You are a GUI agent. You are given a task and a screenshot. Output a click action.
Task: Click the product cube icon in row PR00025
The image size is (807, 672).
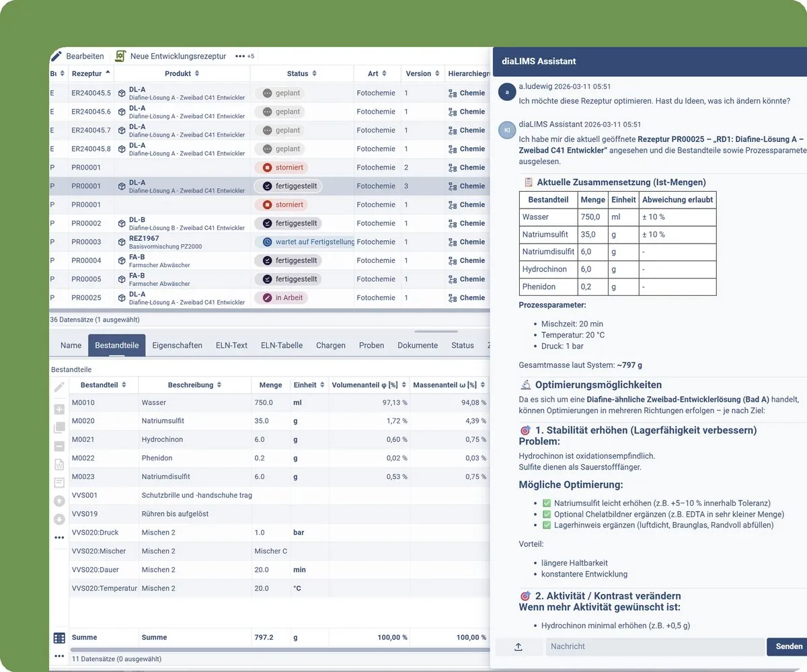click(122, 298)
